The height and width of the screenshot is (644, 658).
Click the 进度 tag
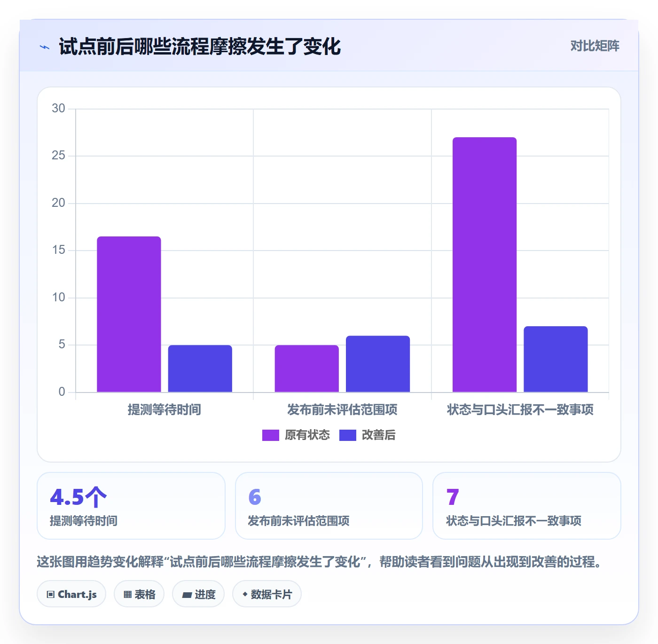click(x=198, y=594)
